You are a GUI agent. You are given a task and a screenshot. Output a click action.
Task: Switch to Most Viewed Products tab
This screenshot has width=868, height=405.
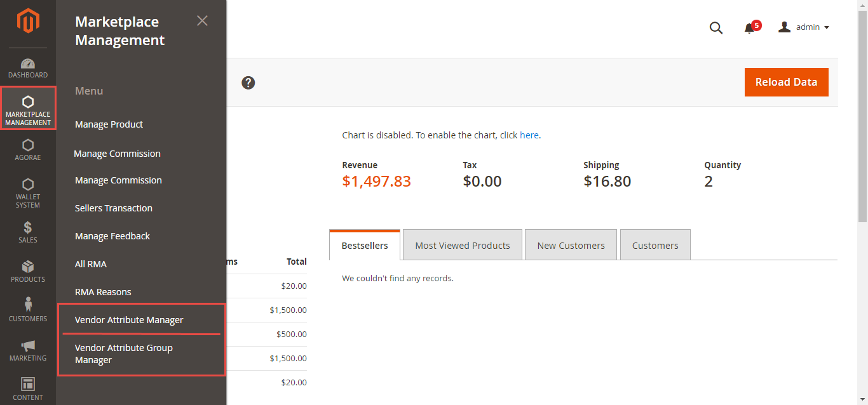pyautogui.click(x=463, y=246)
